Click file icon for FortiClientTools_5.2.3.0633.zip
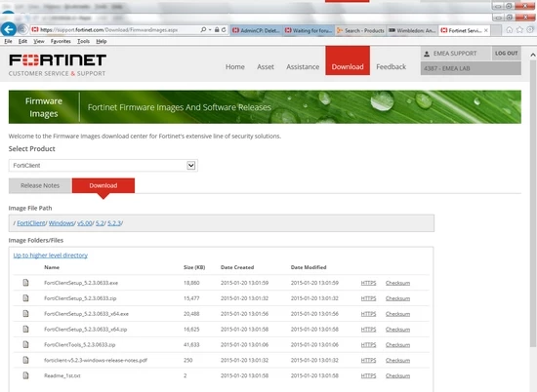This screenshot has width=537, height=392. (25, 344)
